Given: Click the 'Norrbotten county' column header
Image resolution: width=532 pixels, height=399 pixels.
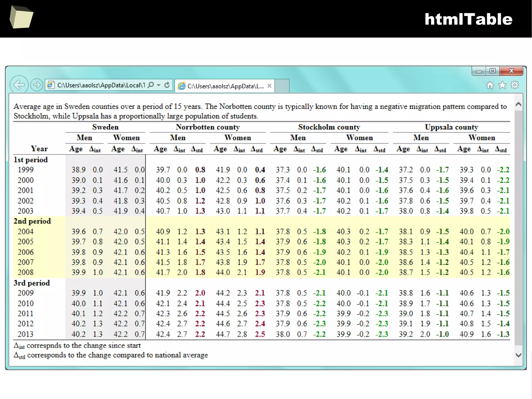Looking at the screenshot, I should (x=208, y=127).
